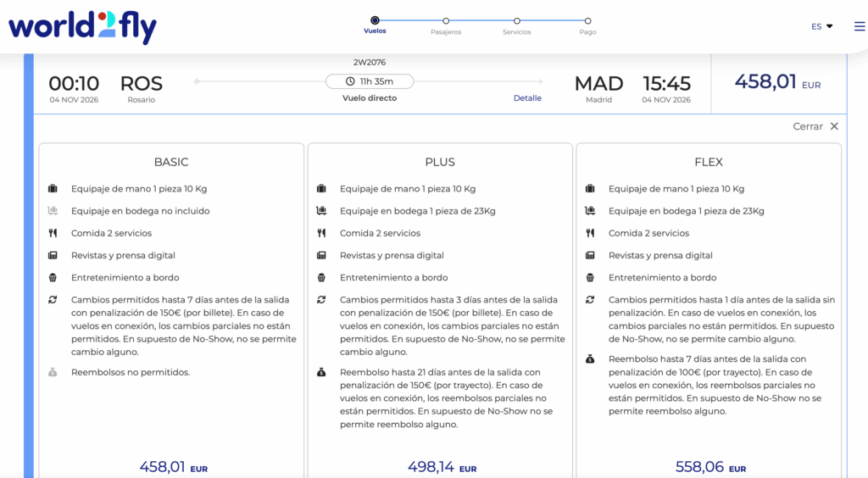Click ROS Rosario airport code
Viewport: 868px width, 478px height.
(142, 84)
